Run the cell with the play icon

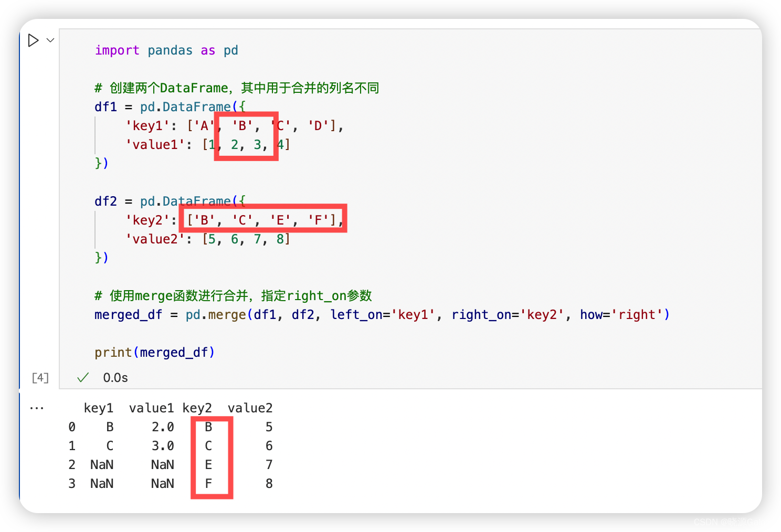click(33, 40)
